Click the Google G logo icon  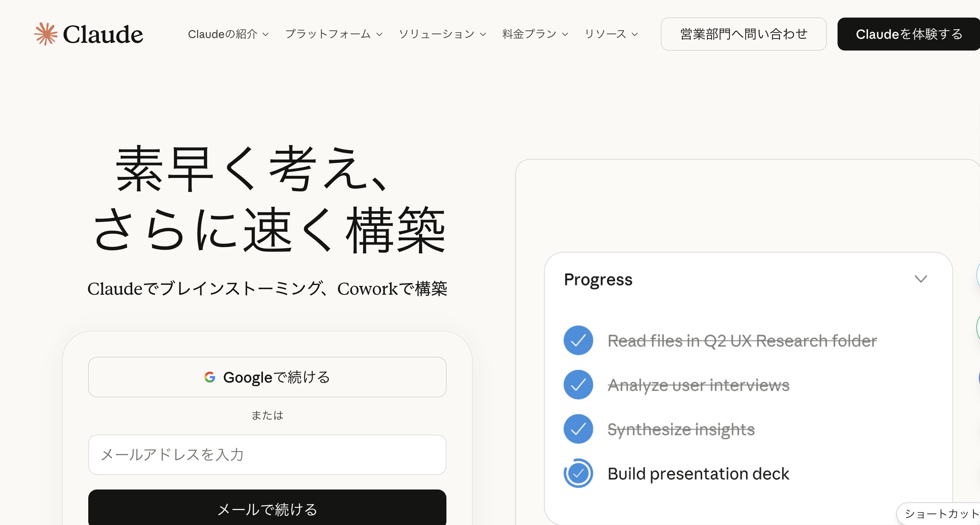209,377
